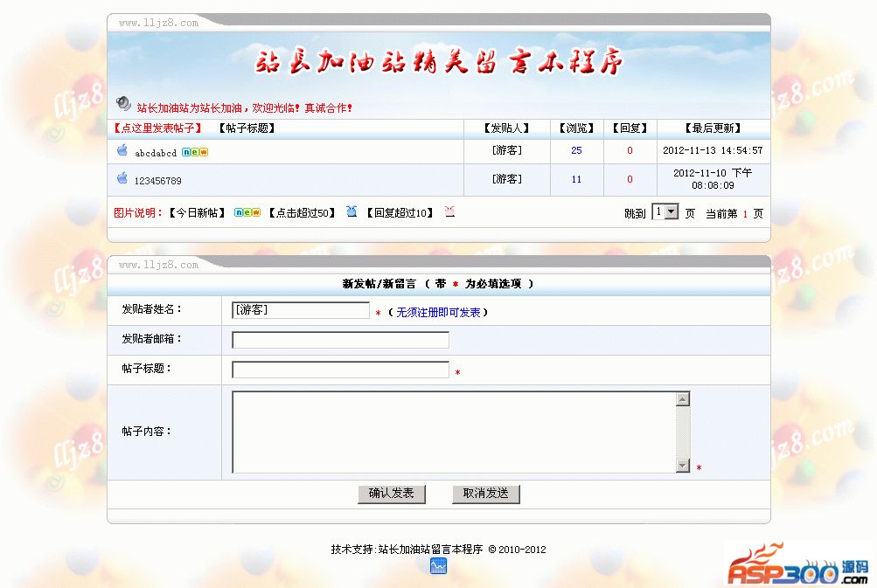
Task: Click the 帖子标题 input field
Action: tap(341, 370)
